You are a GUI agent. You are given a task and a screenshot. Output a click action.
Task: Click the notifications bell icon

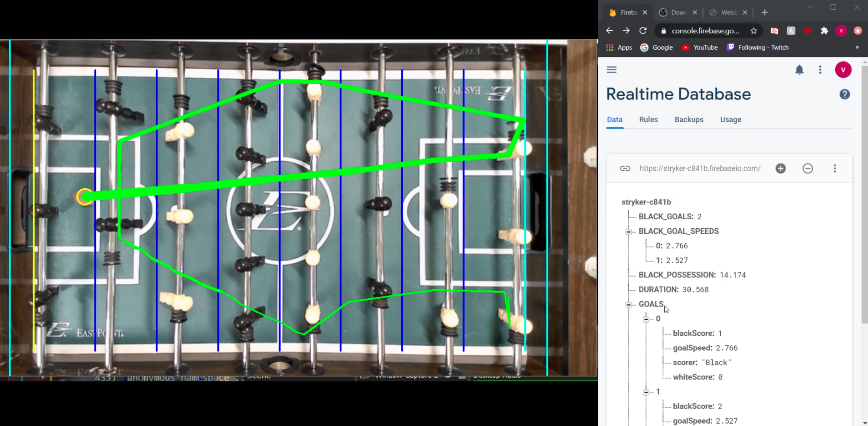[x=799, y=70]
